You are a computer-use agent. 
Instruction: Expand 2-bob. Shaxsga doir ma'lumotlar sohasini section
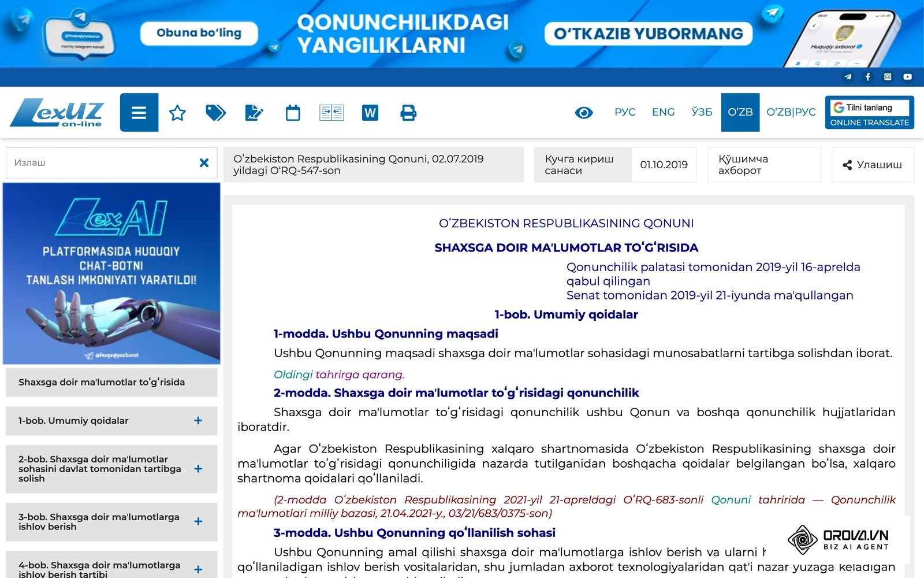point(198,469)
